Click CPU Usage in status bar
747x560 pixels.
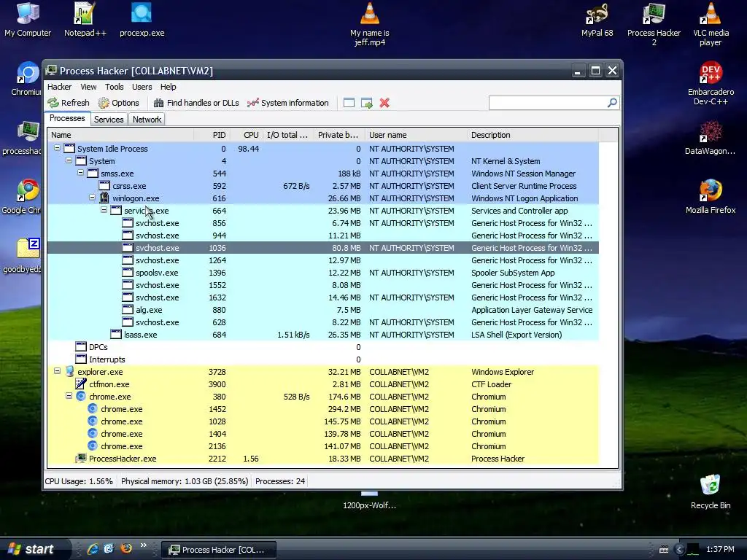(79, 481)
